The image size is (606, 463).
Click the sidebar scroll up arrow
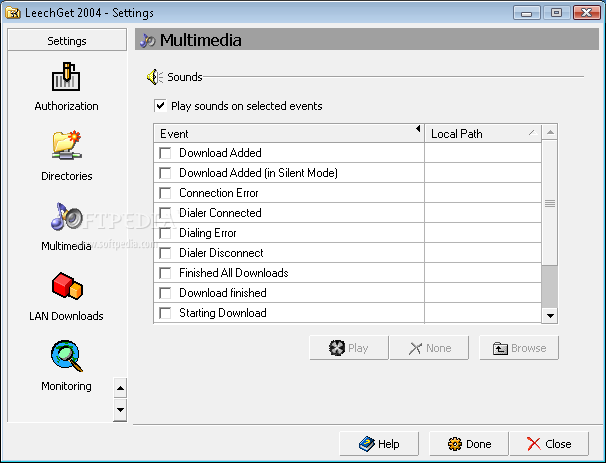[x=120, y=388]
